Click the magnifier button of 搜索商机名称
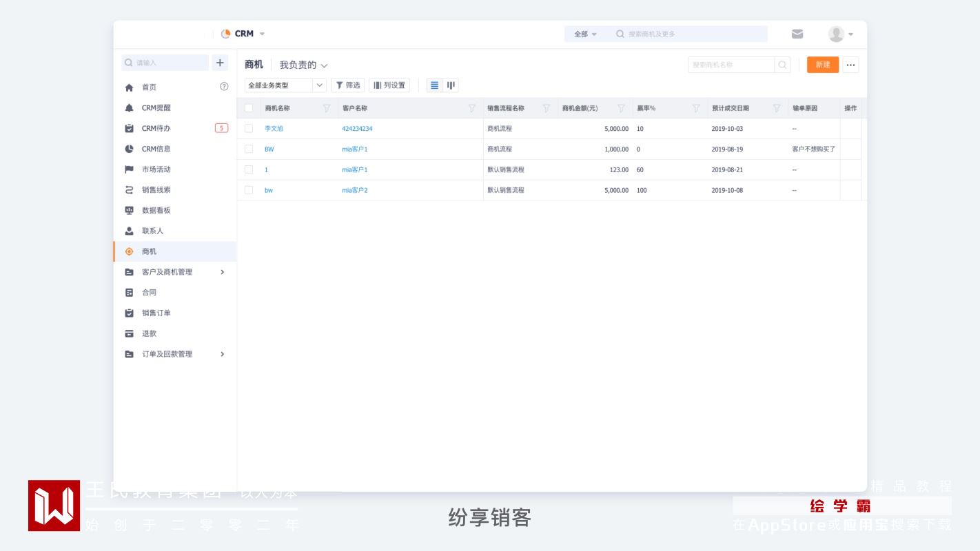The height and width of the screenshot is (551, 980). [x=783, y=65]
